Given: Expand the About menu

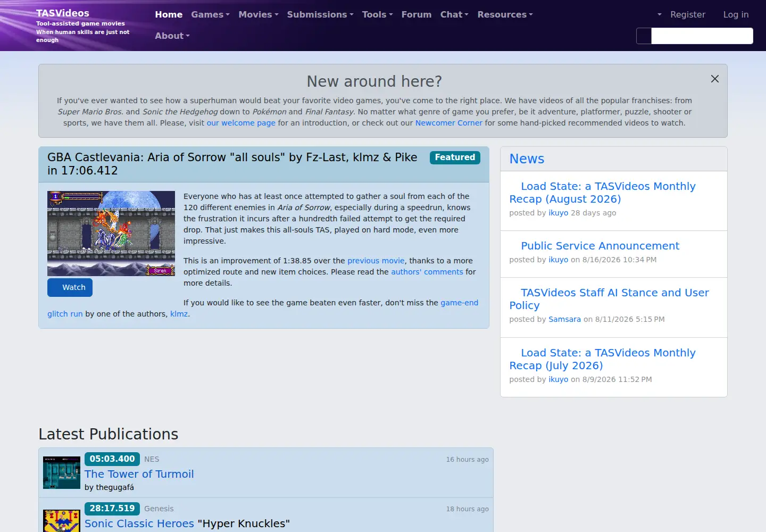Looking at the screenshot, I should point(172,36).
